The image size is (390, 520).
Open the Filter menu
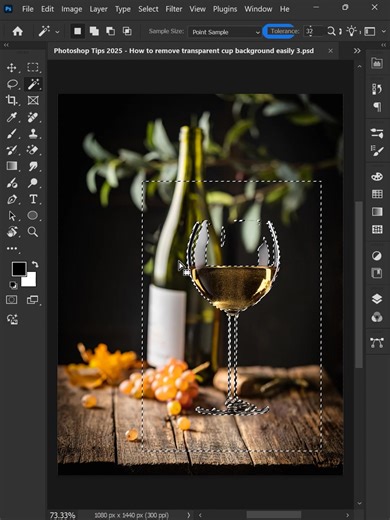174,9
